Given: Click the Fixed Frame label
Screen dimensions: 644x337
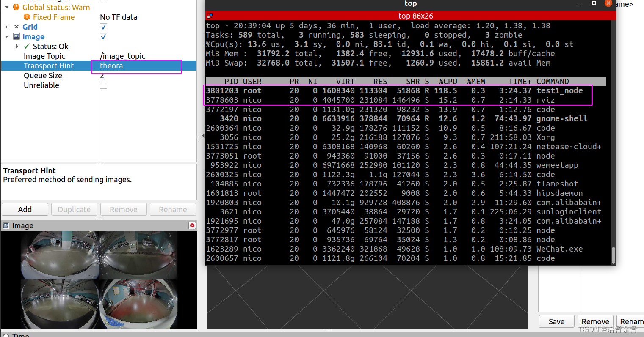Looking at the screenshot, I should click(54, 17).
